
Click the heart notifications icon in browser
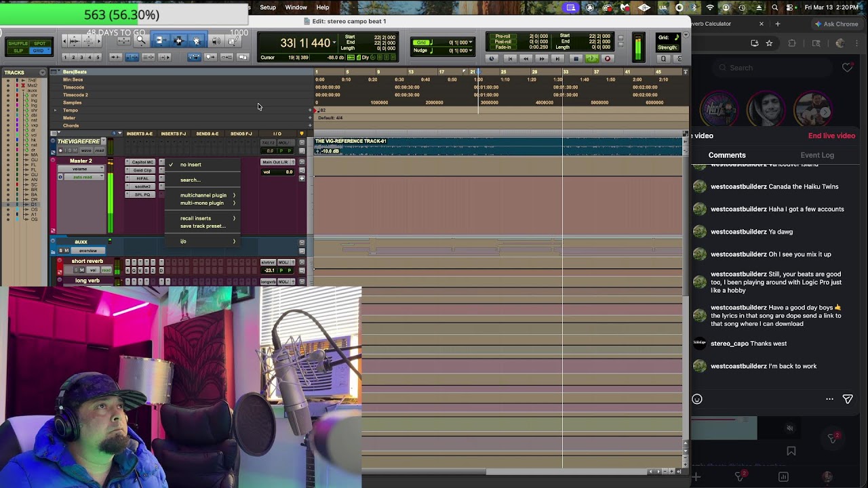(x=848, y=67)
